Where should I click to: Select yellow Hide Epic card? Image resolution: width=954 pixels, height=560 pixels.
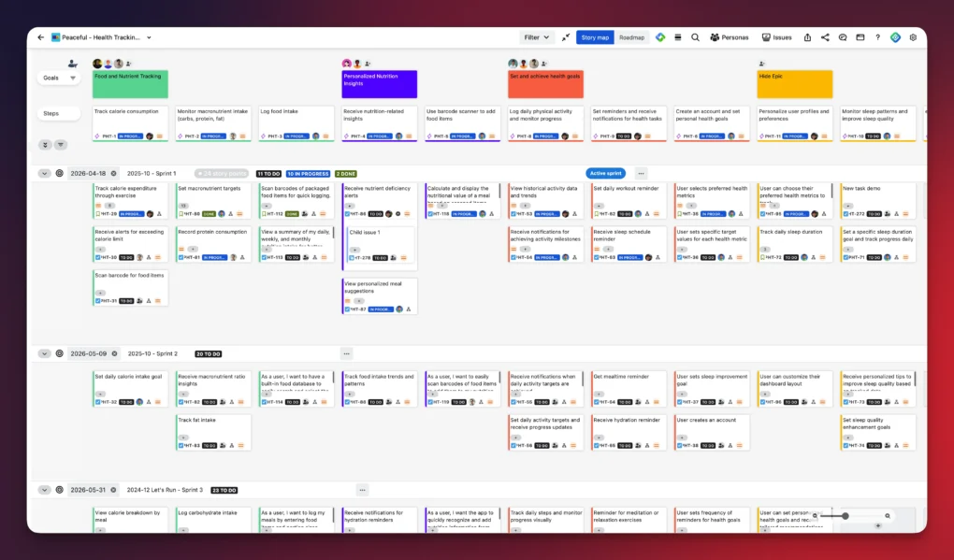[x=795, y=84]
